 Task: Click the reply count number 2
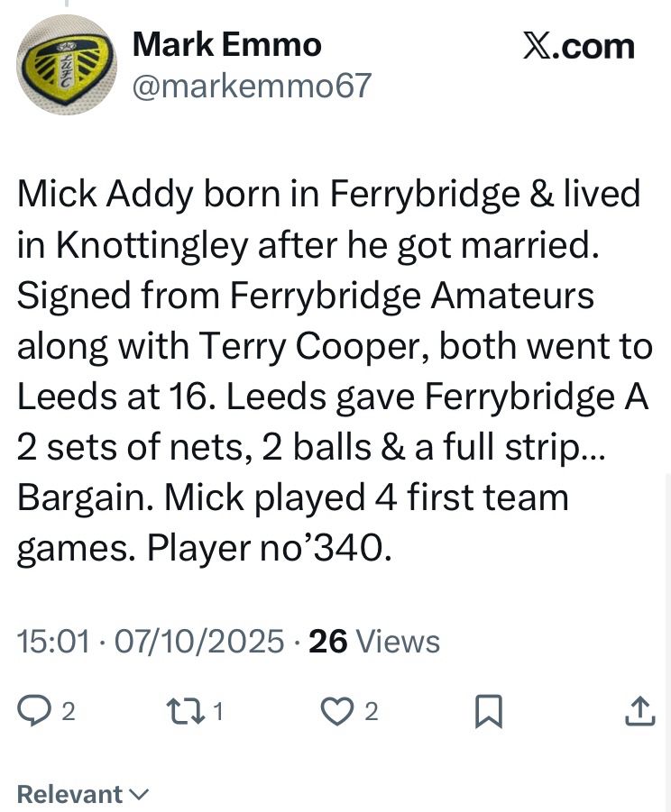point(68,712)
